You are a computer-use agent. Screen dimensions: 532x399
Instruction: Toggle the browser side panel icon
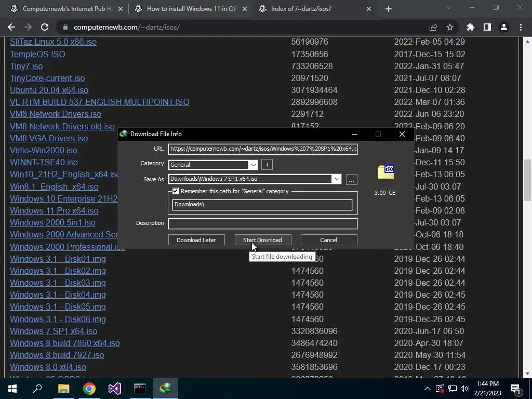487,27
